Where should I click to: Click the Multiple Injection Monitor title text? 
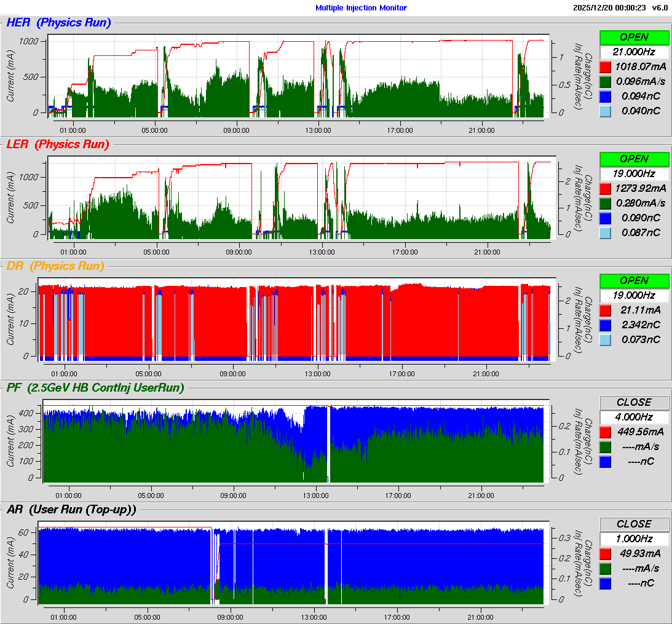[x=361, y=8]
